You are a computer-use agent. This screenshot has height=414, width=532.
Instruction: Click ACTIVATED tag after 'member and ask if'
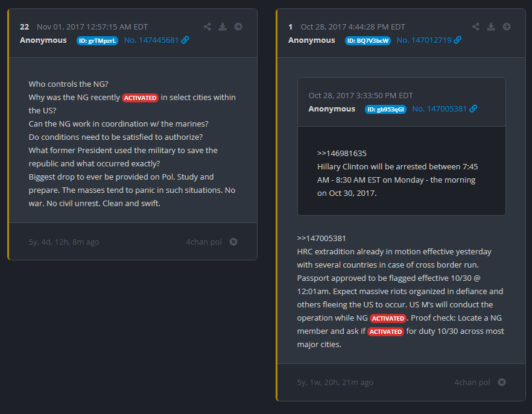386,331
